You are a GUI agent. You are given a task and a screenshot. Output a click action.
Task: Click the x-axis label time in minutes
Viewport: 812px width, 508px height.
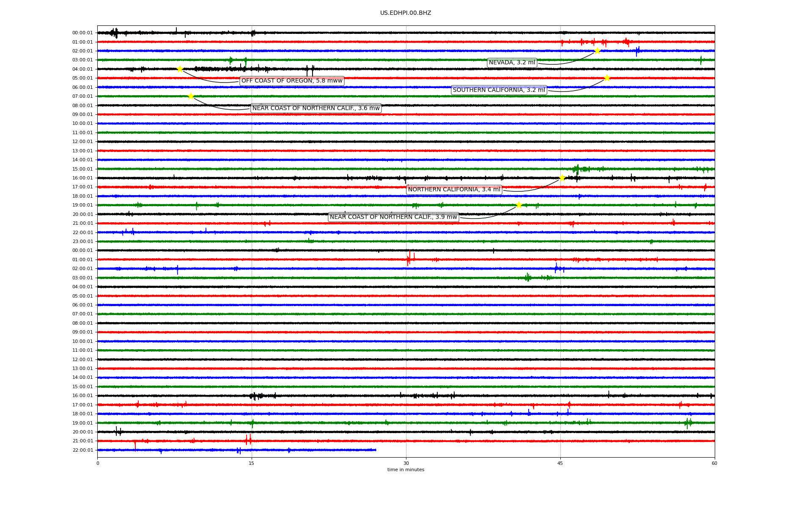click(x=406, y=469)
